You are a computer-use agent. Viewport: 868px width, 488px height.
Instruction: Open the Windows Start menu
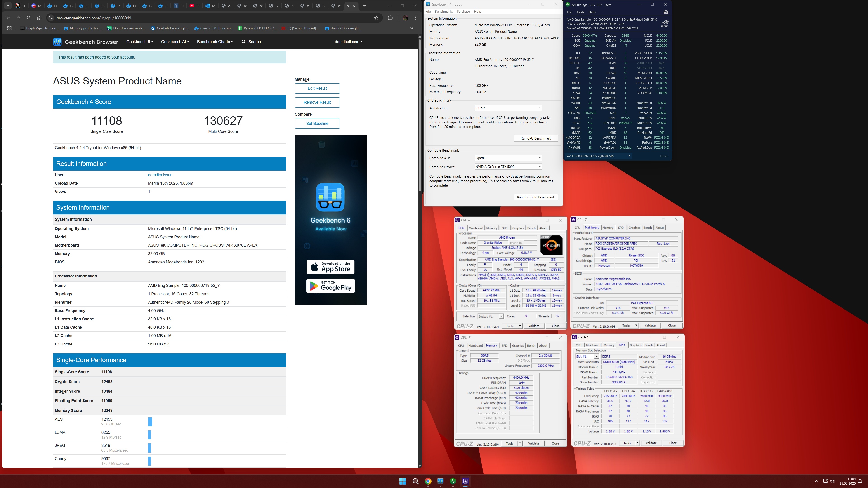[402, 481]
